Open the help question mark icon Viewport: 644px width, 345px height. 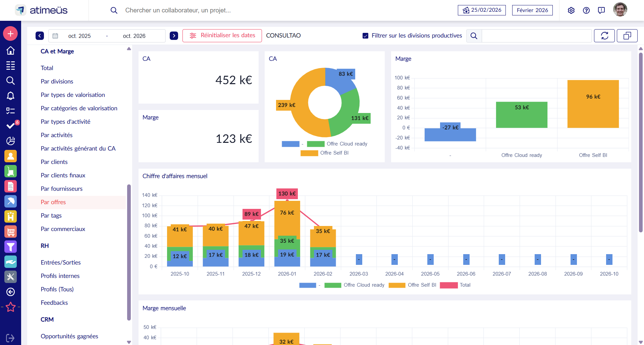pos(586,10)
